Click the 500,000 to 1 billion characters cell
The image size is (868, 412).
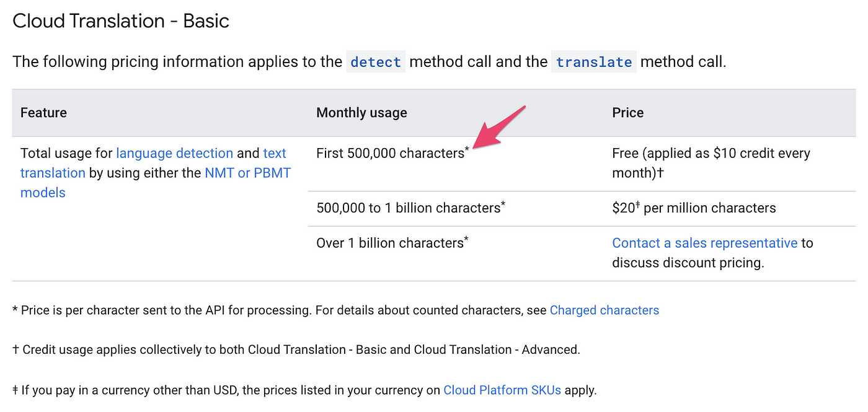(410, 208)
